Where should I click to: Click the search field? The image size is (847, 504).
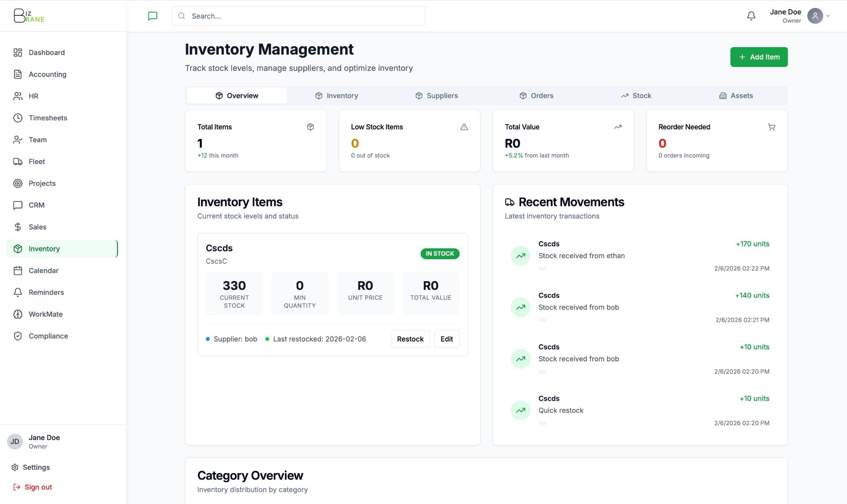tap(298, 16)
